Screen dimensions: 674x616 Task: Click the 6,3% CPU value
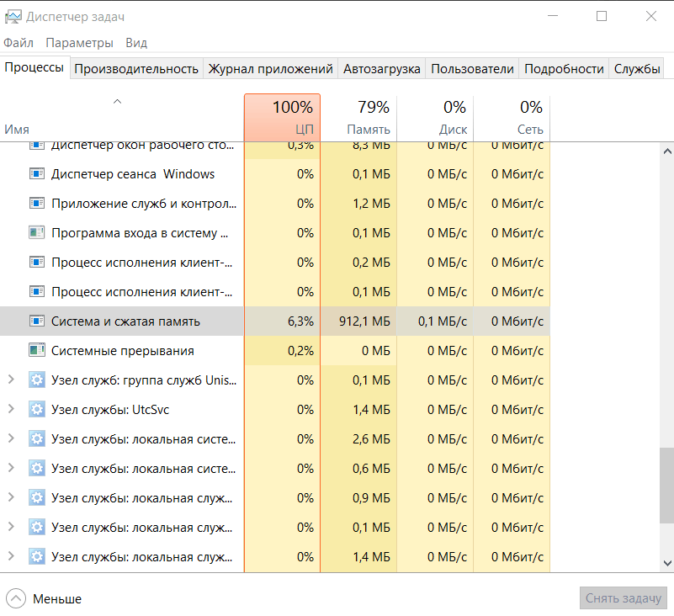click(300, 321)
